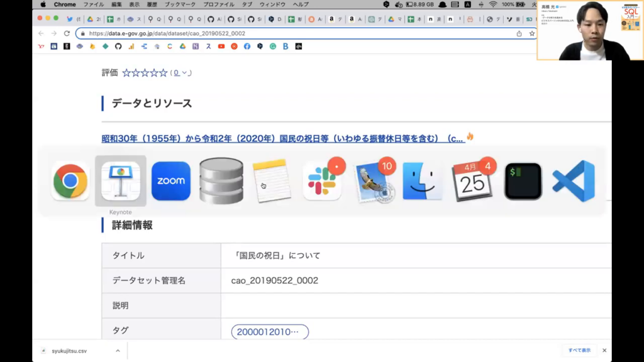Choose the Slack icon in app switcher
This screenshot has width=644, height=362.
pyautogui.click(x=322, y=181)
